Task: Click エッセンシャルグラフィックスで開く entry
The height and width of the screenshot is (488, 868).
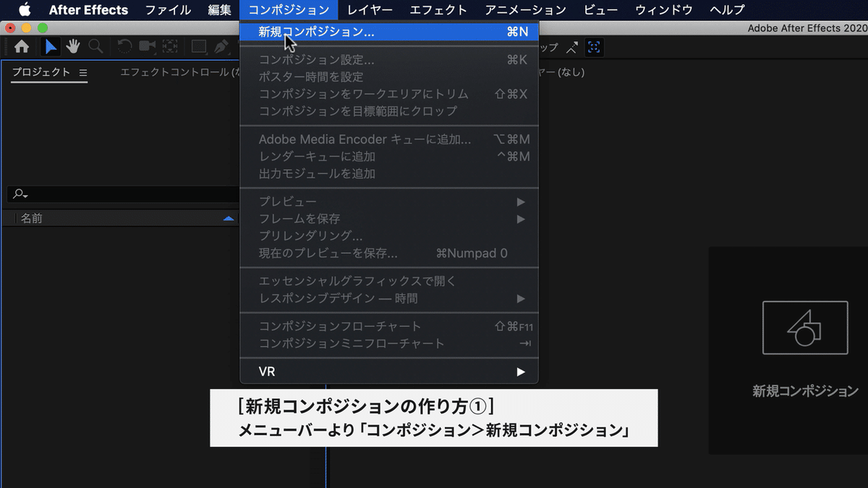Action: tap(389, 281)
